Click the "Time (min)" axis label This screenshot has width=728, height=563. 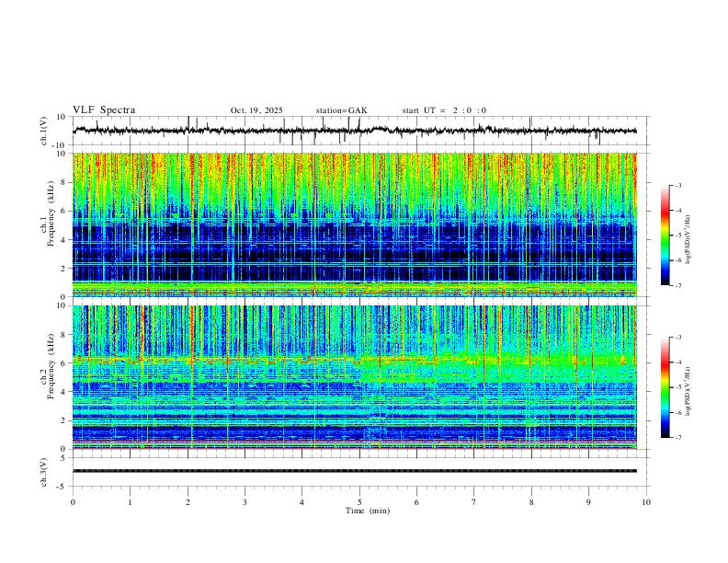tap(368, 511)
